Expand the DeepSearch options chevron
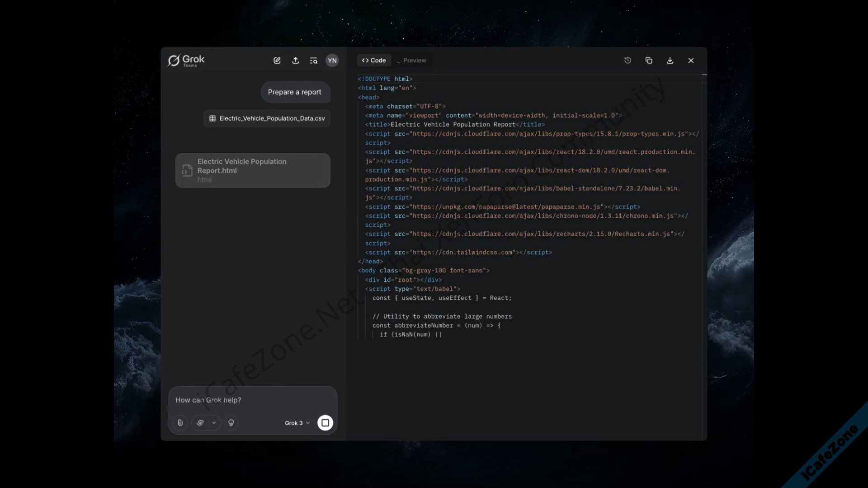868x488 pixels. coord(214,423)
